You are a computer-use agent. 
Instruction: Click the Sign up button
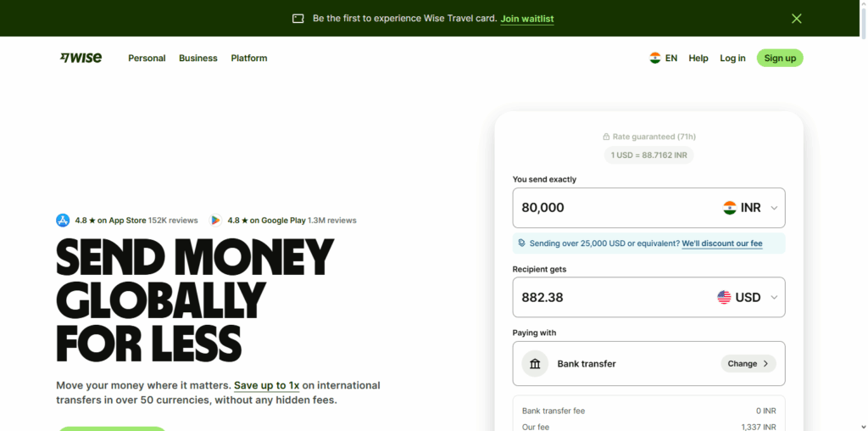pyautogui.click(x=780, y=59)
